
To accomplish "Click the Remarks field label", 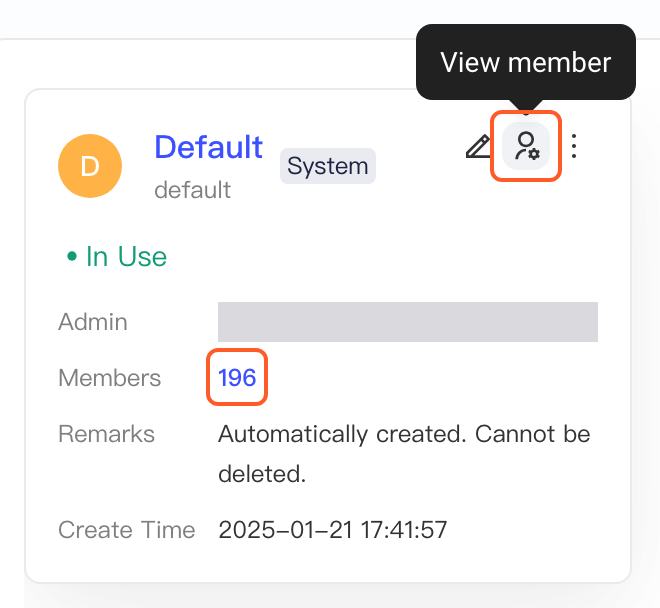I will coord(106,434).
